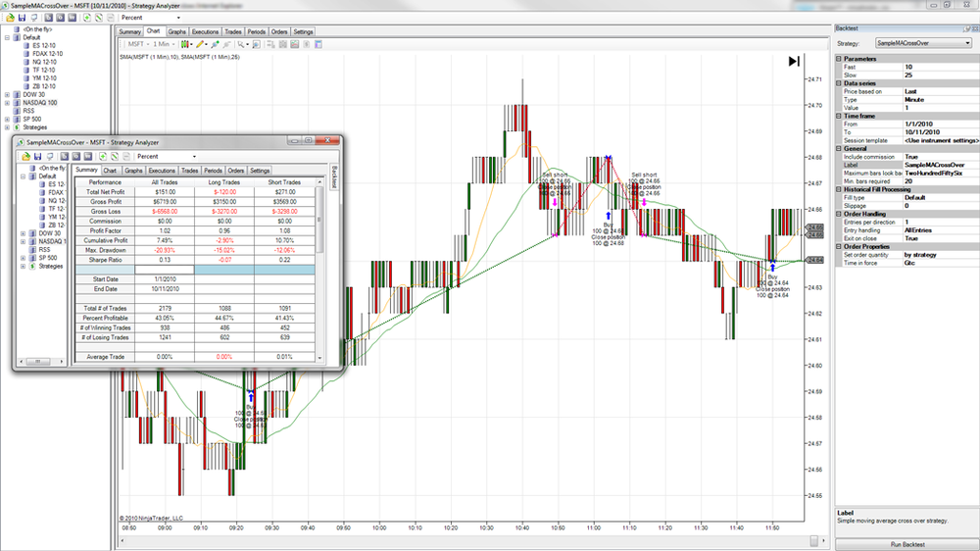Click From date field 1/1/2010
Viewport: 980px width, 551px height.
pyautogui.click(x=941, y=124)
